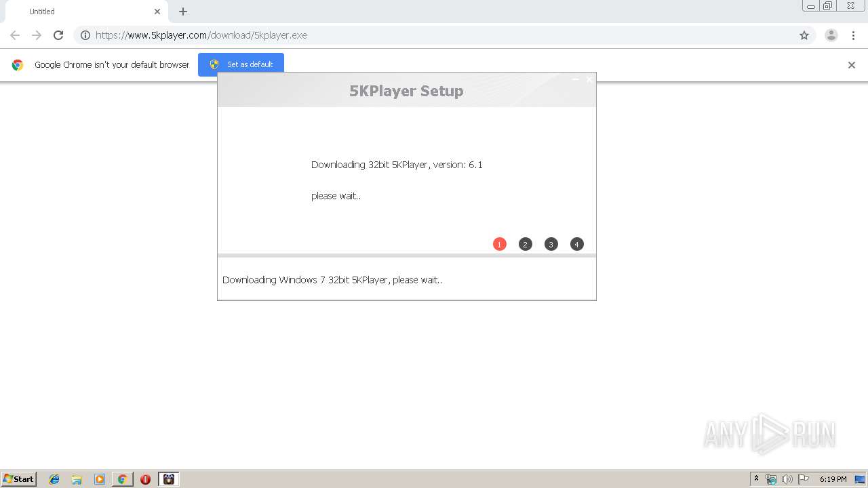Click 'Downloading 32bit 5KPlayer, version: 6.1' text
Image resolution: width=868 pixels, height=488 pixels.
pos(397,165)
